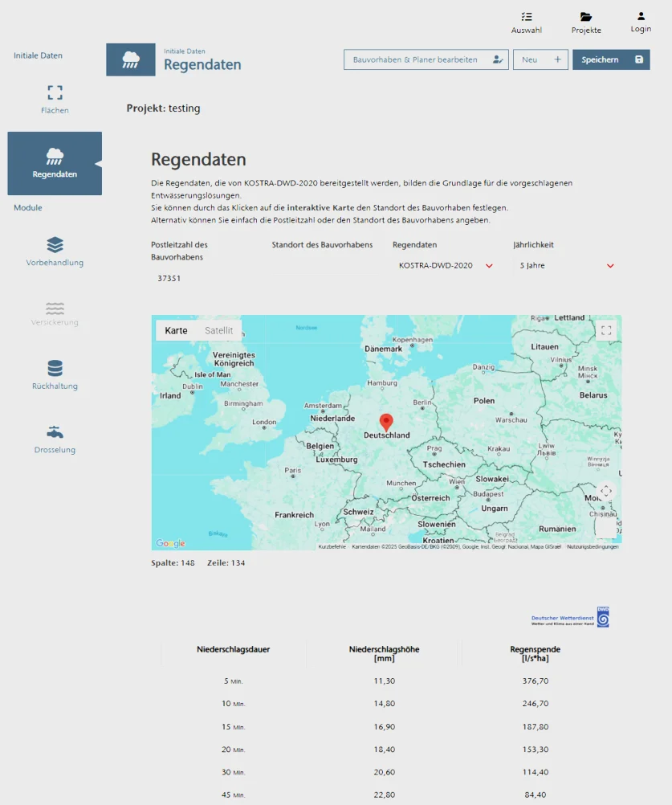Screen dimensions: 672x805
Task: Click the Deutscher Wetterdienst logo
Action: [x=570, y=617]
